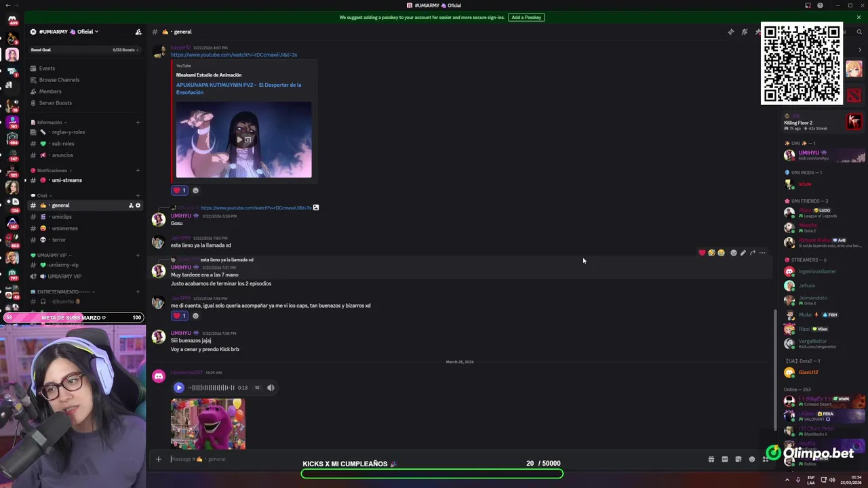868x488 pixels.
Task: Open sticker picker in message bar
Action: click(x=738, y=459)
